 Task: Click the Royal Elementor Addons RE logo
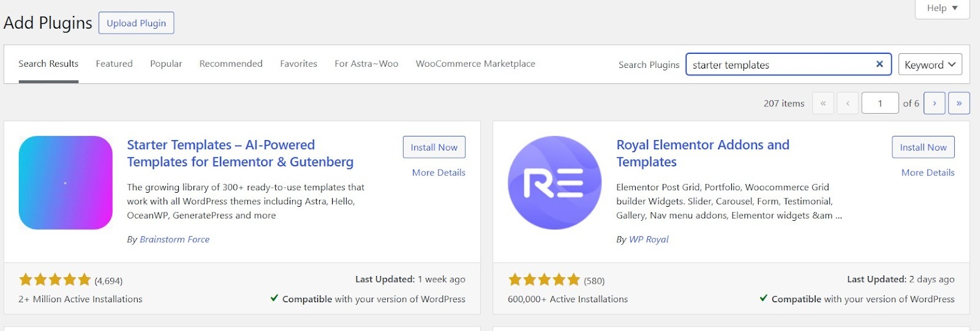click(x=554, y=183)
